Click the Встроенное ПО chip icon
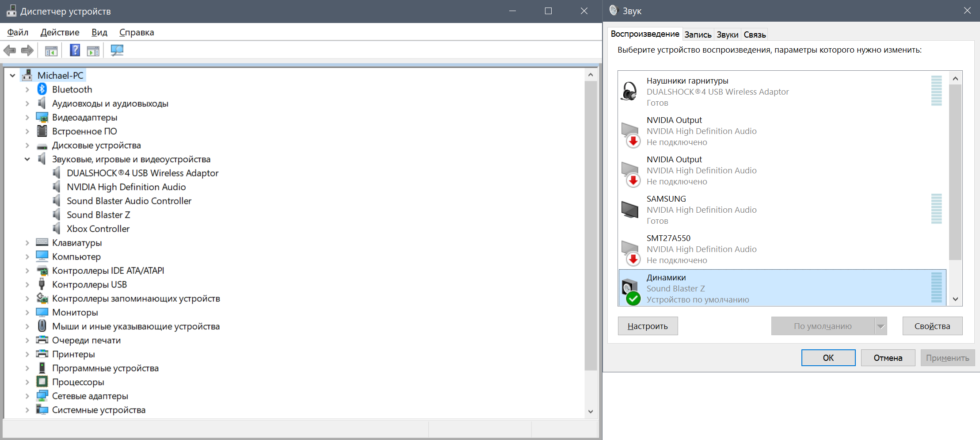The image size is (980, 440). (42, 131)
